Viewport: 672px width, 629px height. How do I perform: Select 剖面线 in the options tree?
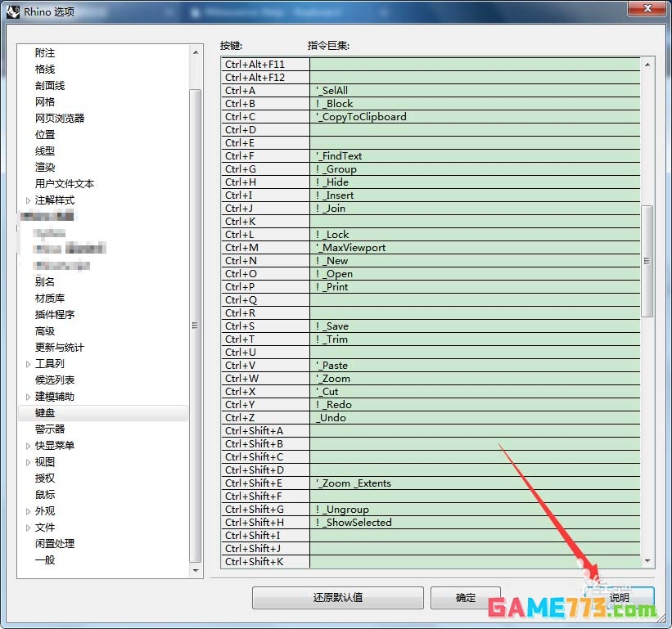[50, 86]
